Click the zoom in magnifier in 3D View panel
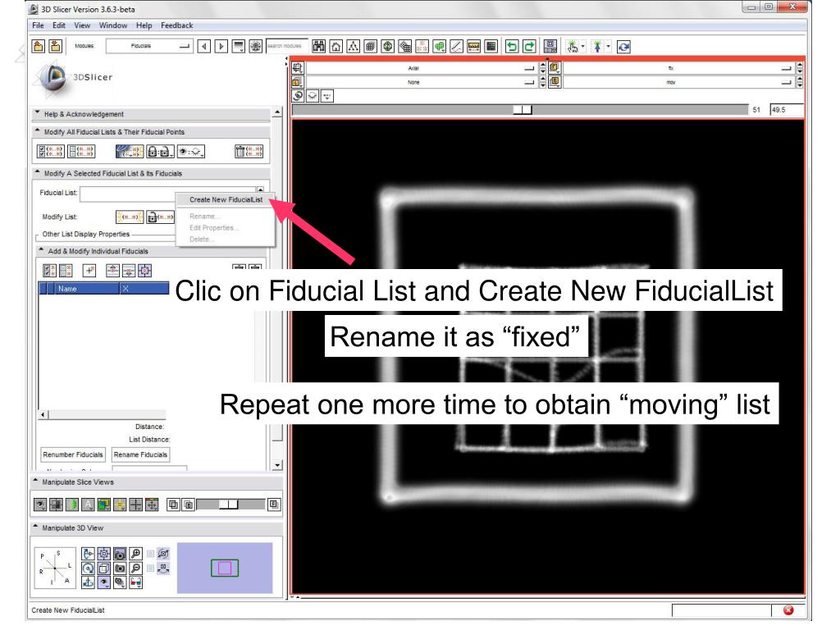840x630 pixels. point(136,554)
